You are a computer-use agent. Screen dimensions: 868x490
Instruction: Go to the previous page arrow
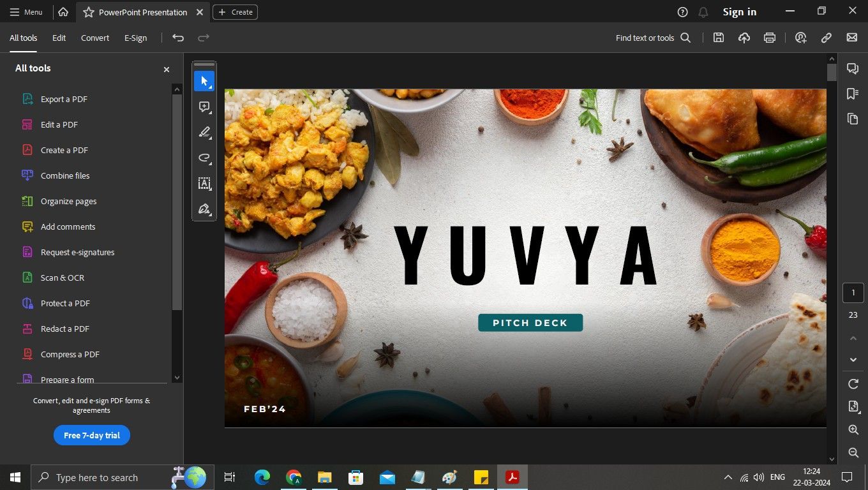[853, 338]
